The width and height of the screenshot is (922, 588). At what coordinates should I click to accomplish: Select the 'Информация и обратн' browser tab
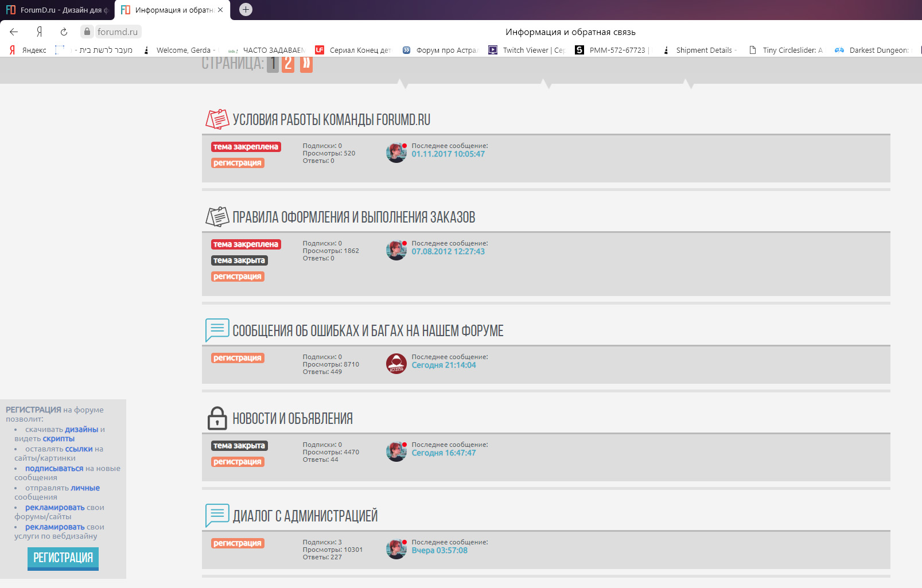click(172, 10)
